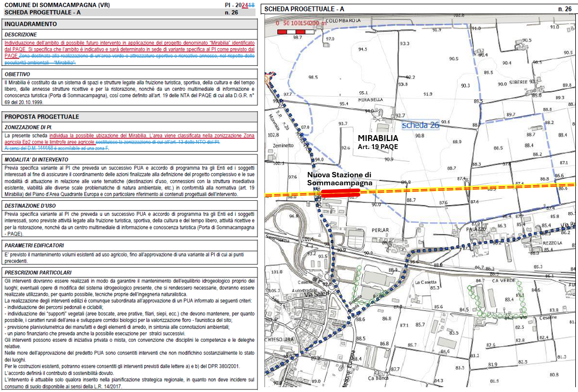Select the "PERLAR" map label
The width and height of the screenshot is (578, 392).
(380, 230)
